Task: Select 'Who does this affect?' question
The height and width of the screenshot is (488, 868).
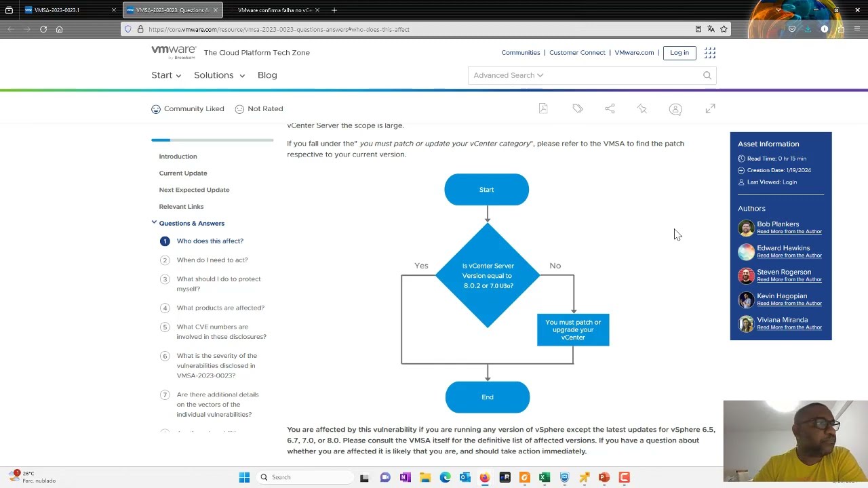Action: (210, 241)
